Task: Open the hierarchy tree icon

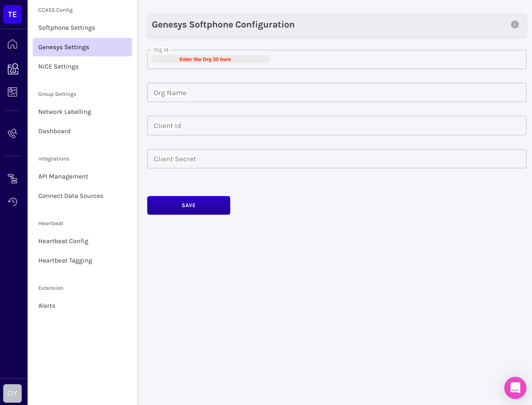Action: pyautogui.click(x=12, y=179)
